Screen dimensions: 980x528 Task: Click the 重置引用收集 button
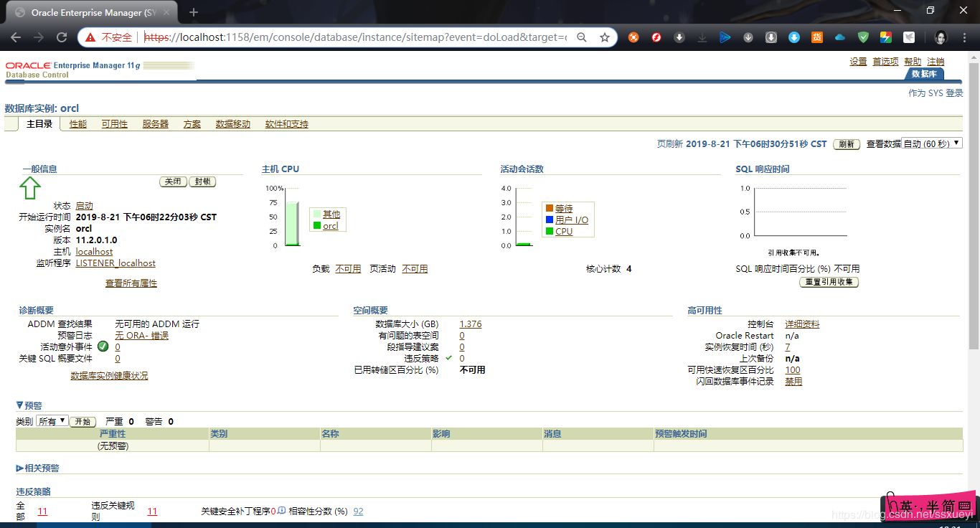tap(829, 282)
